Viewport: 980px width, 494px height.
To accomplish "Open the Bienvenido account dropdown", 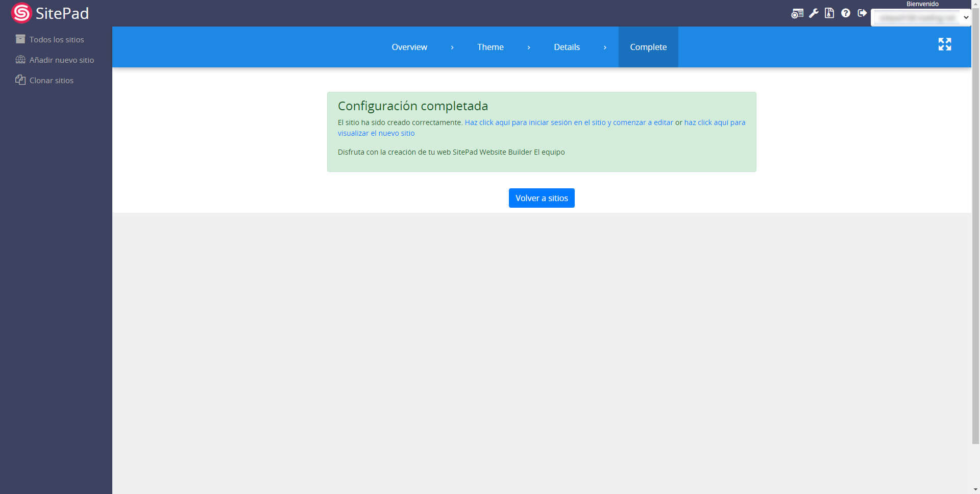I will tap(921, 17).
